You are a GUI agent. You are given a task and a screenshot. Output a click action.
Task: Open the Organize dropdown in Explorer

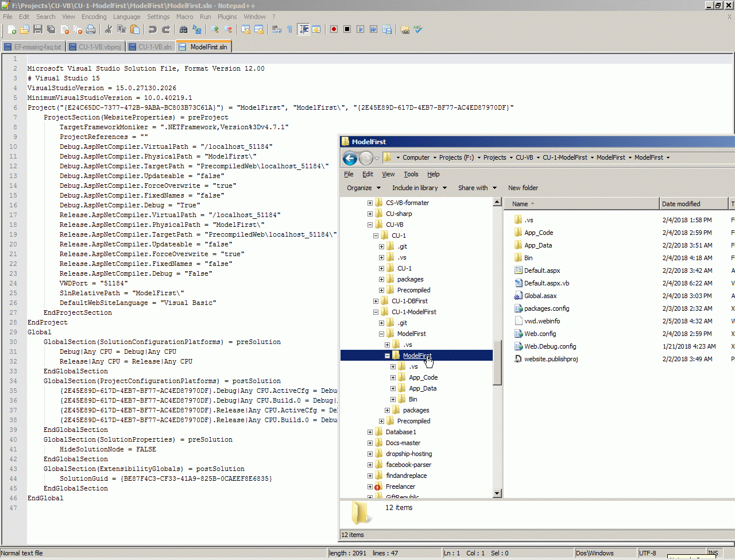coord(363,188)
